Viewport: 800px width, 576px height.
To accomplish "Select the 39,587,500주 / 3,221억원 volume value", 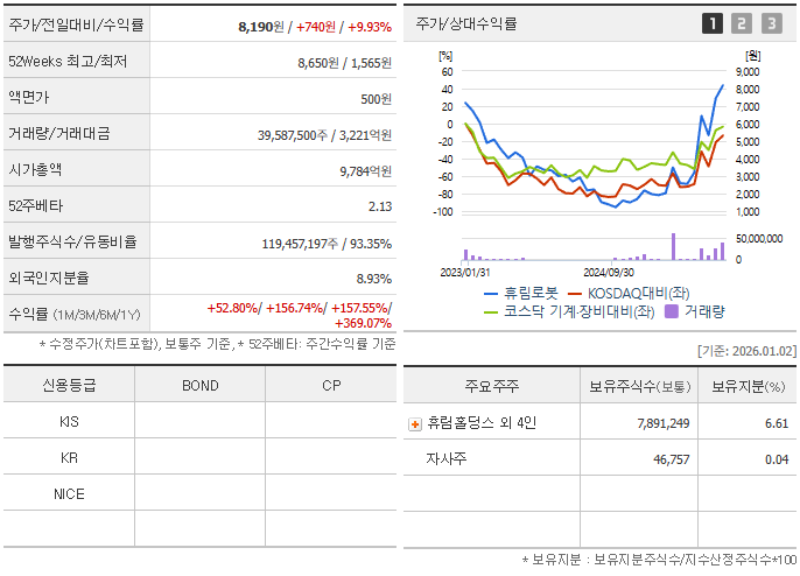I will click(324, 135).
